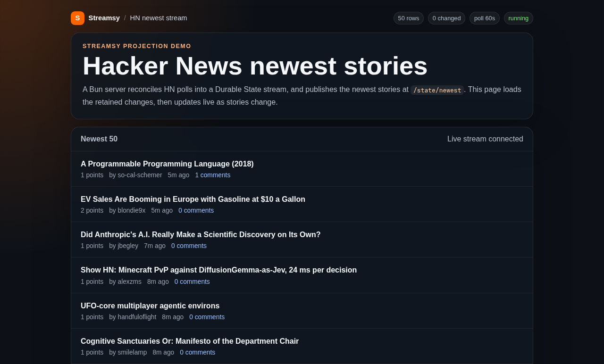The image size is (604, 364).
Task: Click the STREAMSY PROJECTION DEMO label
Action: click(x=137, y=46)
